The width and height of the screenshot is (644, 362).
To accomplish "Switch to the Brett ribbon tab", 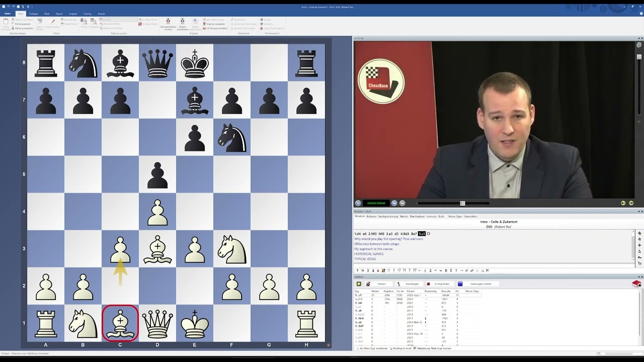I will [47, 14].
